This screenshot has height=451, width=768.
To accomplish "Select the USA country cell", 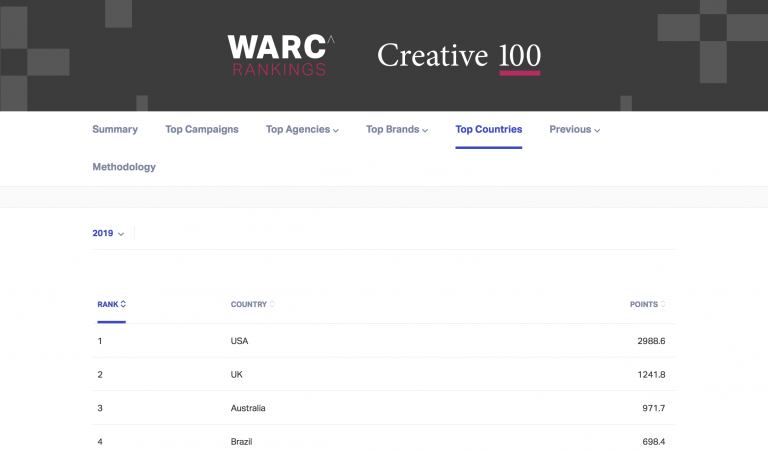I will click(x=240, y=341).
